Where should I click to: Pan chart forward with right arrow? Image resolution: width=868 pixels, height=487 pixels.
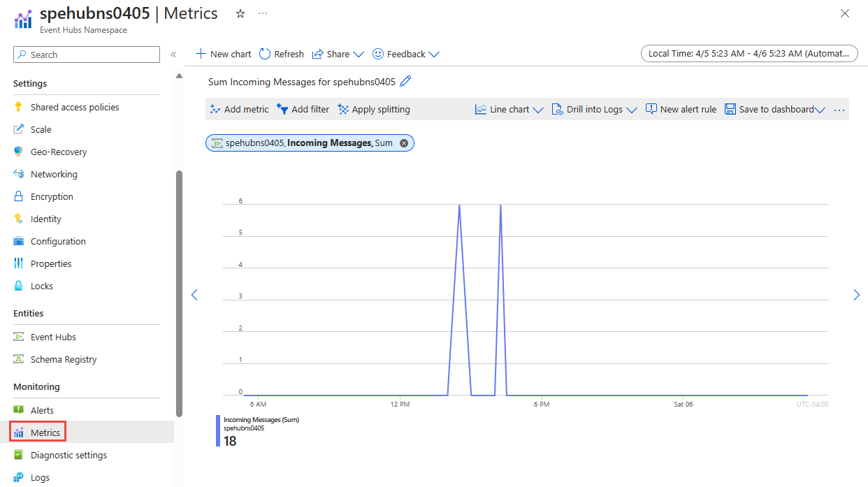pos(856,295)
